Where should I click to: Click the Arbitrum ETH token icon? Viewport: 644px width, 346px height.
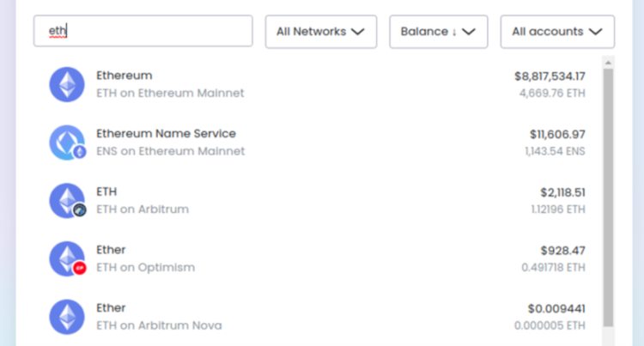[x=67, y=200]
